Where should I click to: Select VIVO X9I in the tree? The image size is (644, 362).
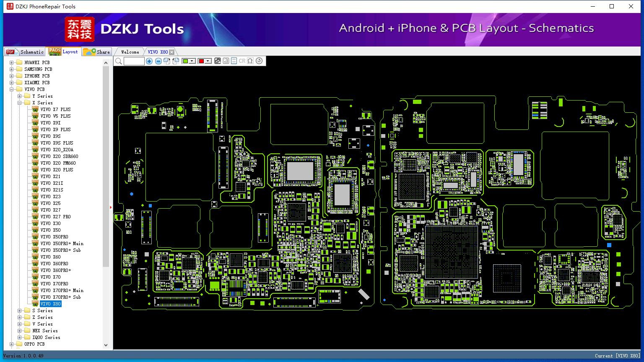[50, 123]
